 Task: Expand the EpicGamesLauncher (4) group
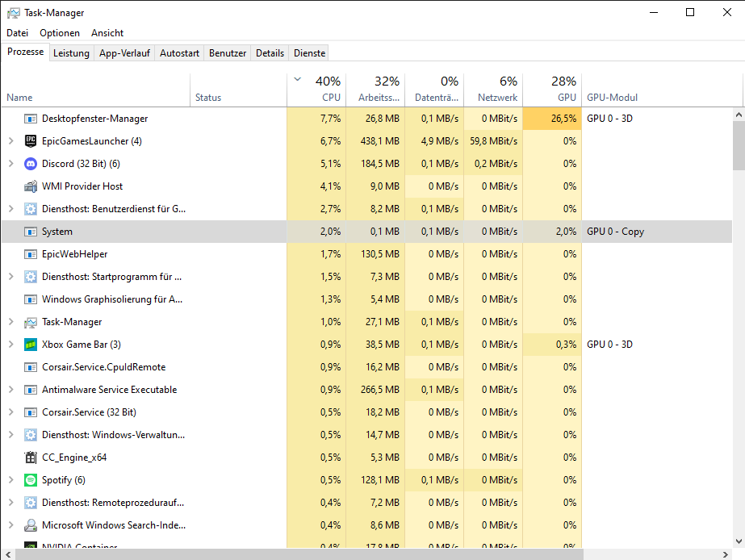pyautogui.click(x=11, y=141)
